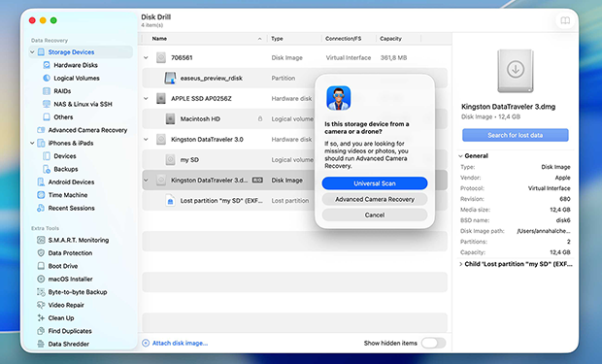Open Clean Up tool
602x364 pixels.
(61, 318)
